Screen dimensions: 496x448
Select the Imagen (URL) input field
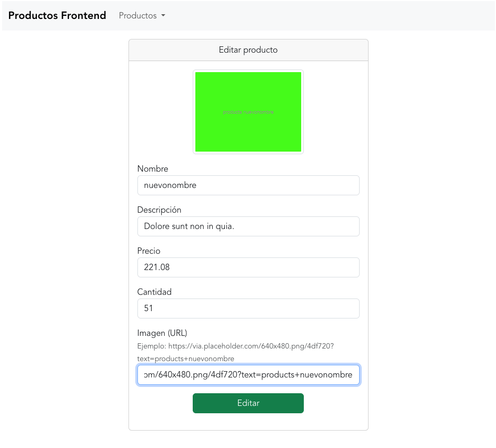(248, 375)
